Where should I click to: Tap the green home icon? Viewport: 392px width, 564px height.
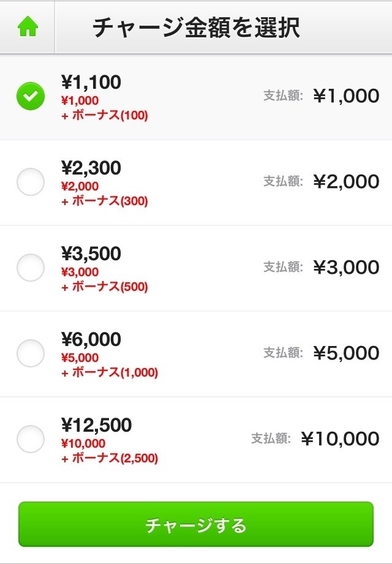coord(28,28)
